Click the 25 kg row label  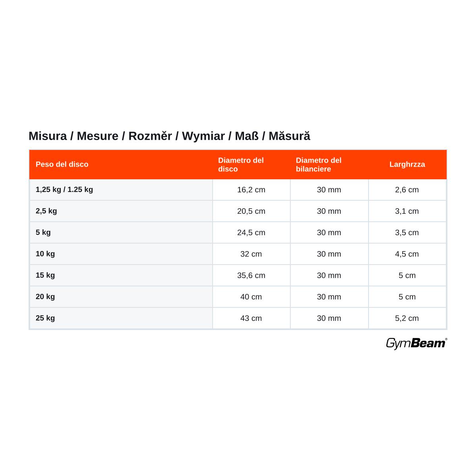click(45, 318)
